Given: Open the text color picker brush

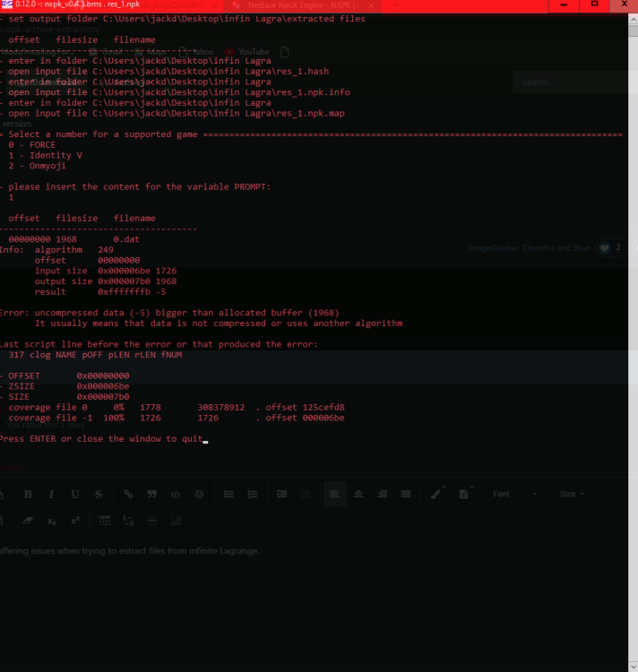Looking at the screenshot, I should click(436, 494).
